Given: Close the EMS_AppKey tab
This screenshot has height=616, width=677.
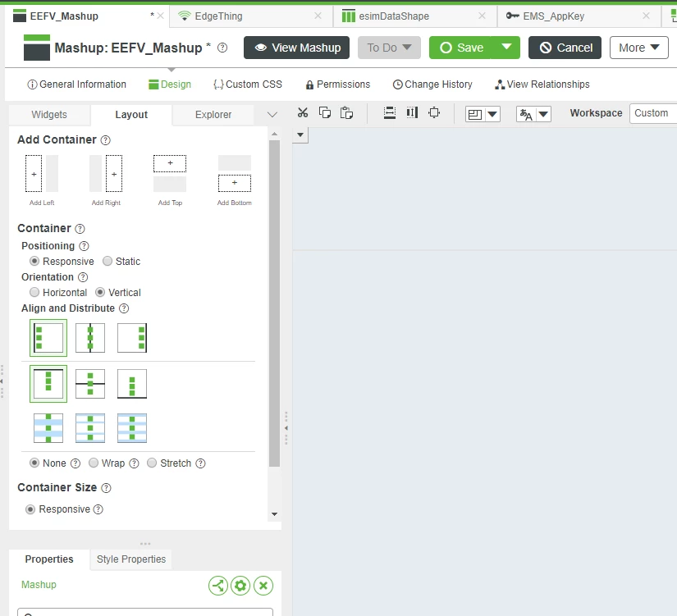Looking at the screenshot, I should 647,16.
